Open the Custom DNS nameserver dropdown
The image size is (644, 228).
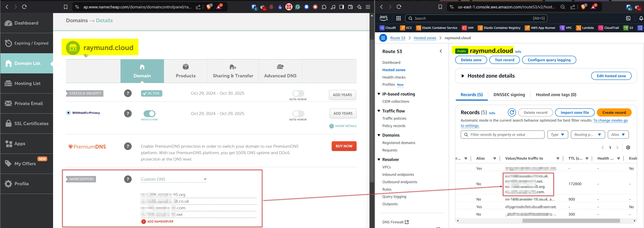(x=205, y=179)
